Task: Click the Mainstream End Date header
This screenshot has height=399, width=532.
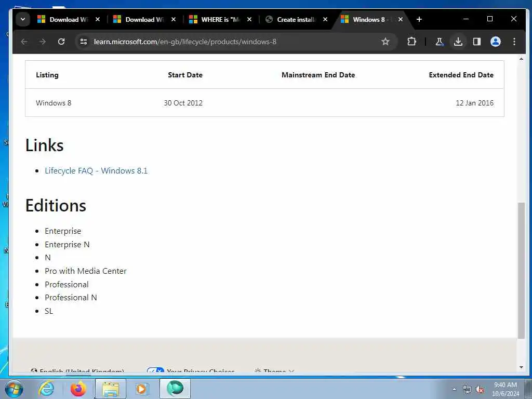Action: coord(318,75)
